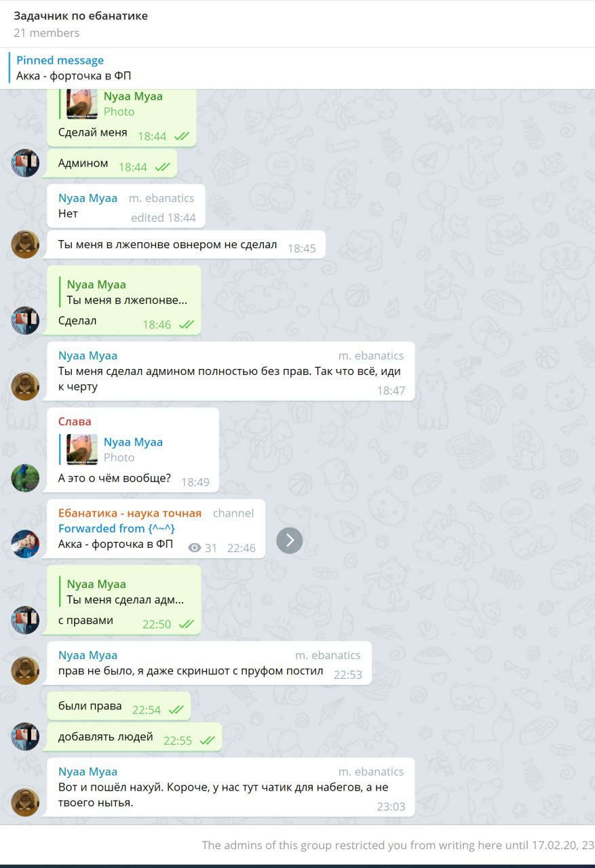Open group info via Задачник по ебанатике title

(81, 15)
